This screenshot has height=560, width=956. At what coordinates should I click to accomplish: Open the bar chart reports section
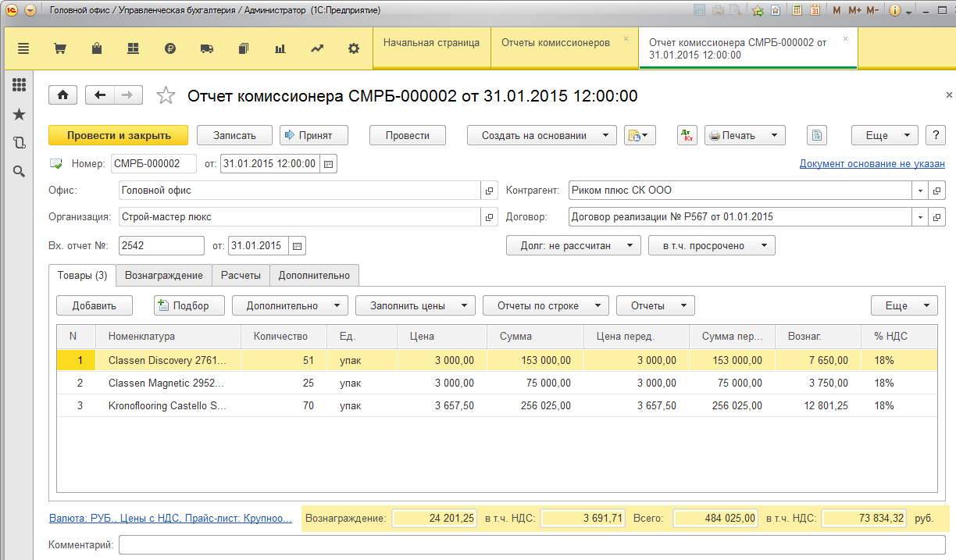coord(280,48)
